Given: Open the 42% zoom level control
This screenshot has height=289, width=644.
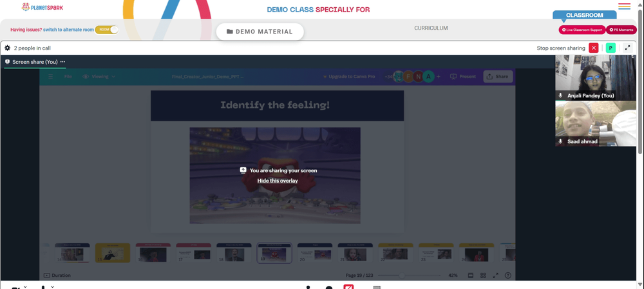Looking at the screenshot, I should [453, 275].
